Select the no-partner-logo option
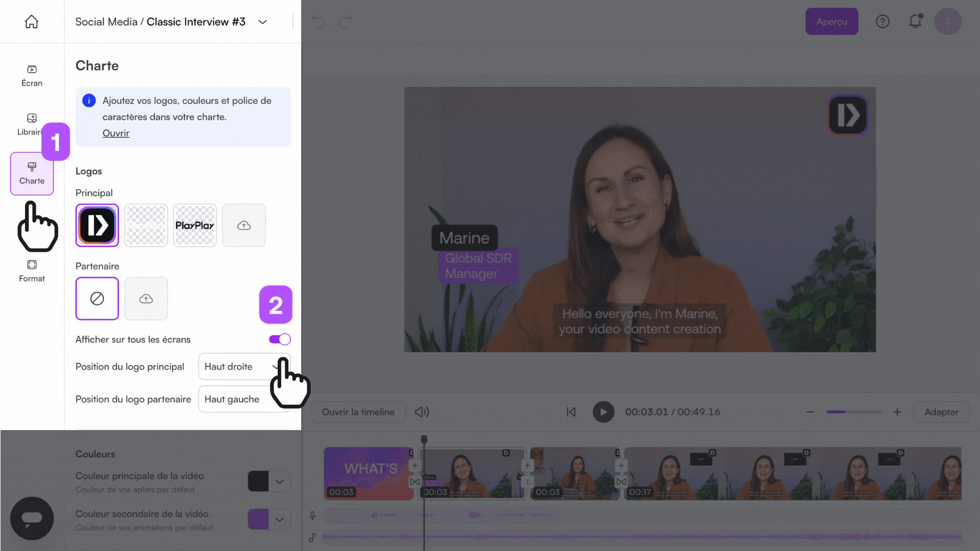 (97, 298)
